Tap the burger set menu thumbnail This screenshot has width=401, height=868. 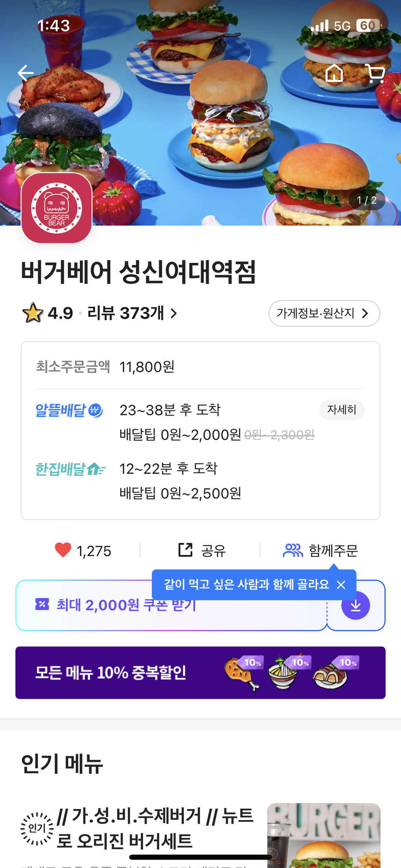tap(324, 835)
